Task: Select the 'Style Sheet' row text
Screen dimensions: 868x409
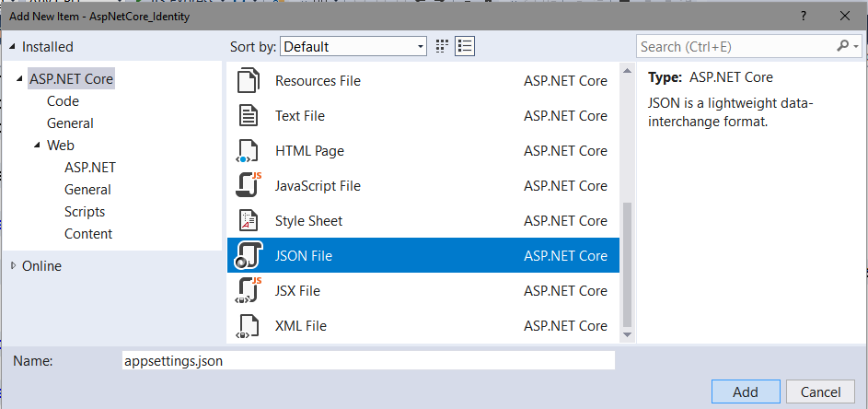Action: pyautogui.click(x=309, y=220)
